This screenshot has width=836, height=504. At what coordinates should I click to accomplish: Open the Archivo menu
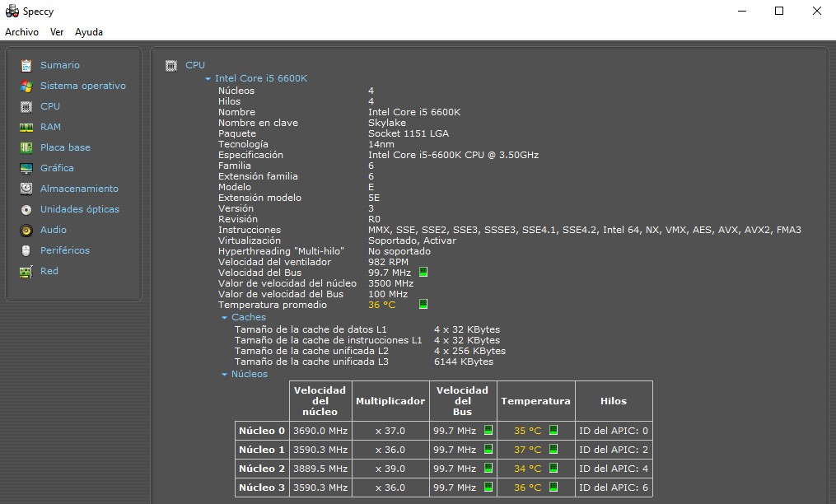click(21, 32)
